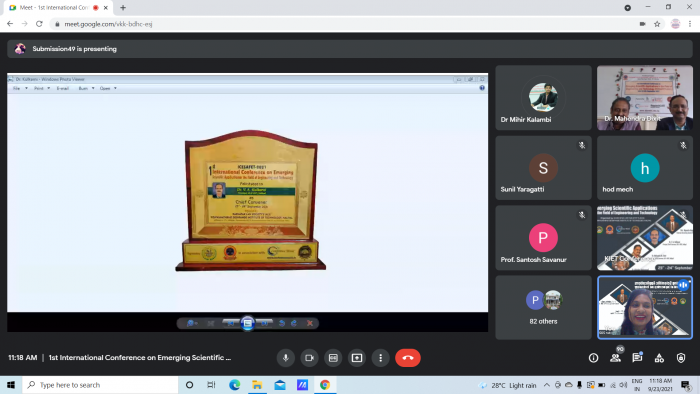The width and height of the screenshot is (700, 394).
Task: Select Dr Mihir Kalambi's video tile
Action: click(x=543, y=98)
